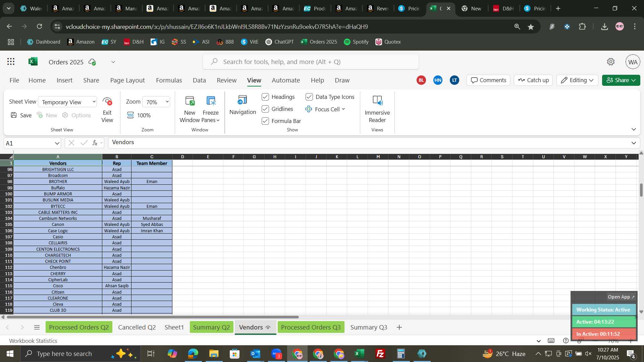Open Comments pane
Screen dimensions: 644x362
click(x=488, y=80)
